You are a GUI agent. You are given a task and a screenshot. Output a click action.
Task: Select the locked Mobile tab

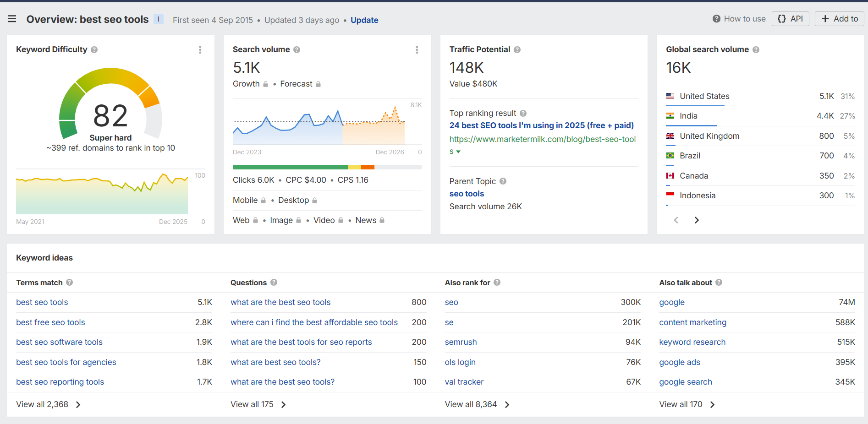[x=245, y=200]
